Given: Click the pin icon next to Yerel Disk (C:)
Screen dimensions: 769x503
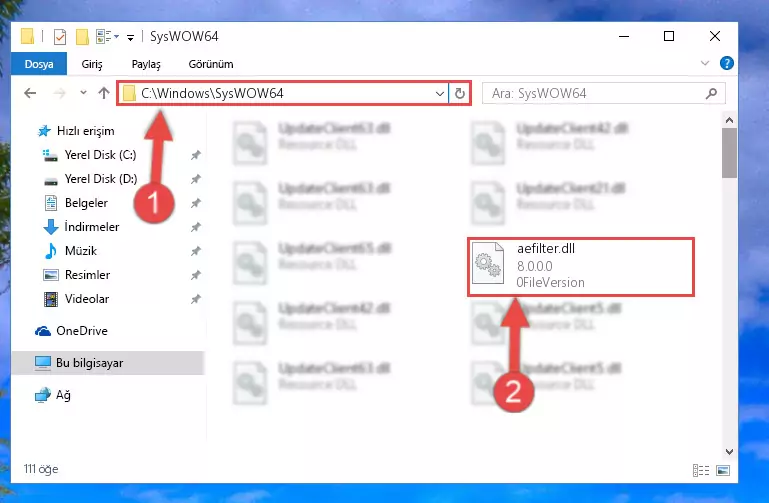Looking at the screenshot, I should tap(196, 155).
